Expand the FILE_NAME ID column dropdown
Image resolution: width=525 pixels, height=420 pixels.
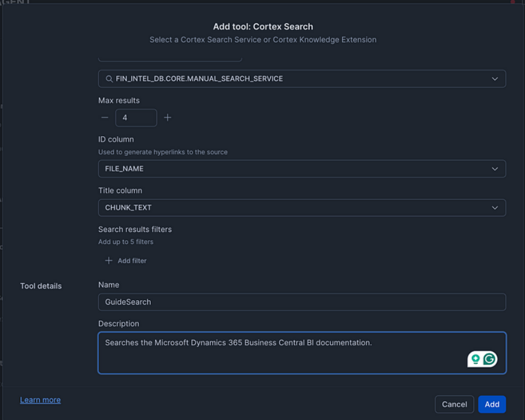pyautogui.click(x=302, y=168)
